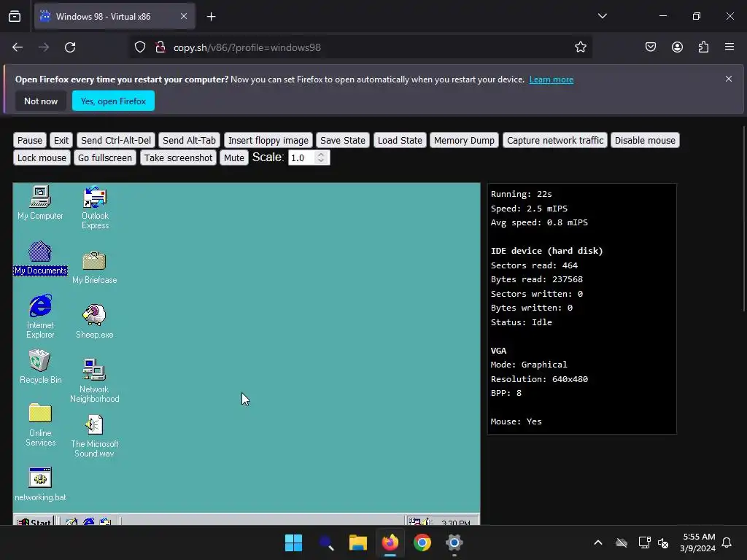Open the notifications bell icon
747x560 pixels.
(727, 542)
